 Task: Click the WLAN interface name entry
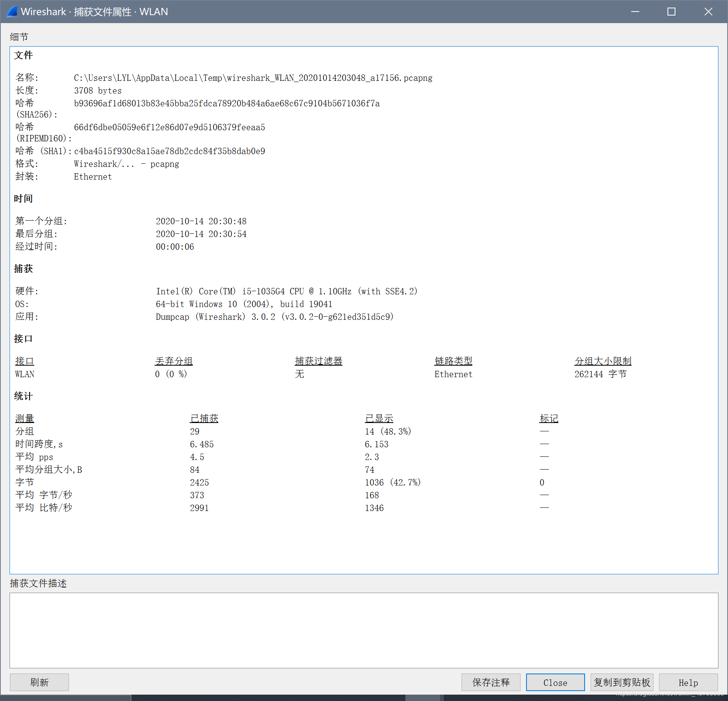pos(25,374)
